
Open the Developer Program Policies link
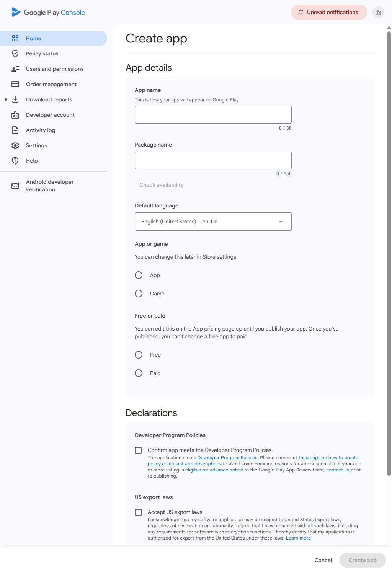(227, 458)
